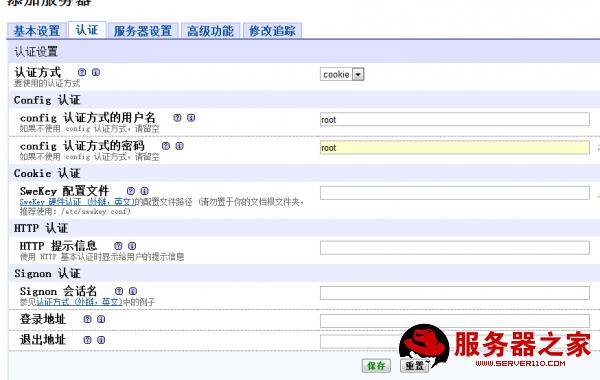Image resolution: width=600 pixels, height=380 pixels.
Task: Click info icon for SweKey 配置文件
Action: coord(144,191)
